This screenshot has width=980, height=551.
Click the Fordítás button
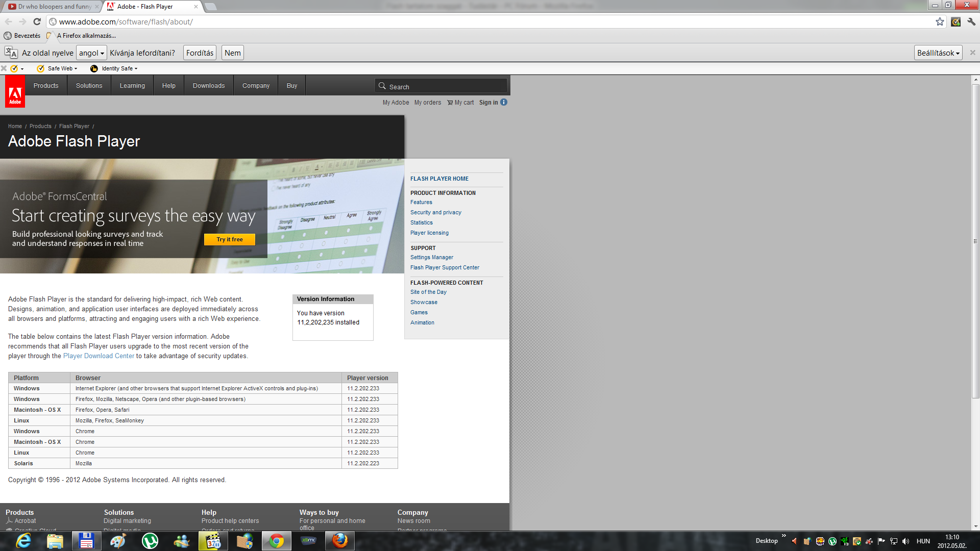(200, 53)
